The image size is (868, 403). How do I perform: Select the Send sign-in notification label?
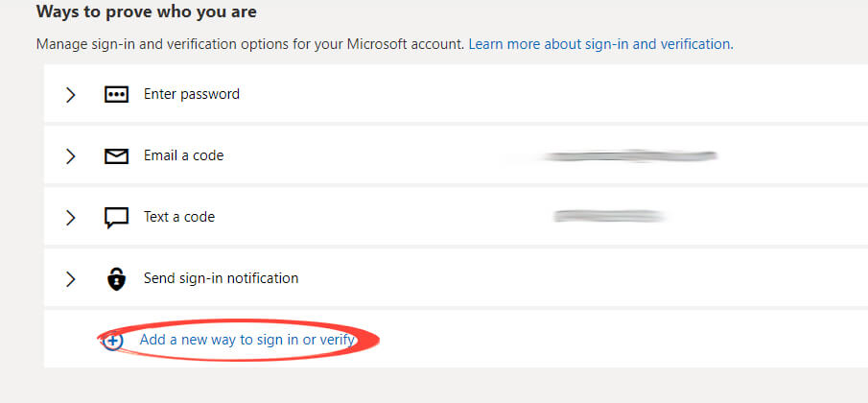221,278
